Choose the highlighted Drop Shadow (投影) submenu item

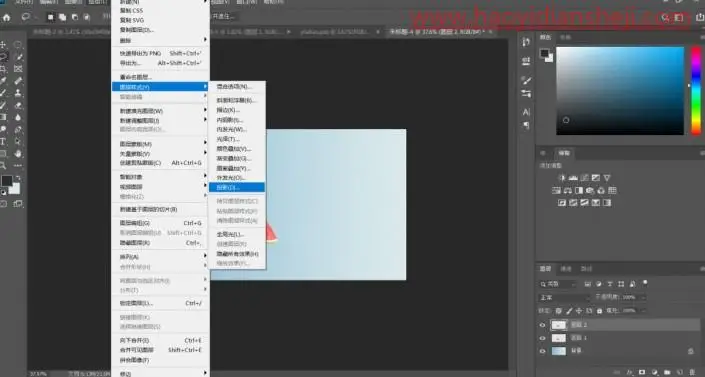[x=236, y=188]
